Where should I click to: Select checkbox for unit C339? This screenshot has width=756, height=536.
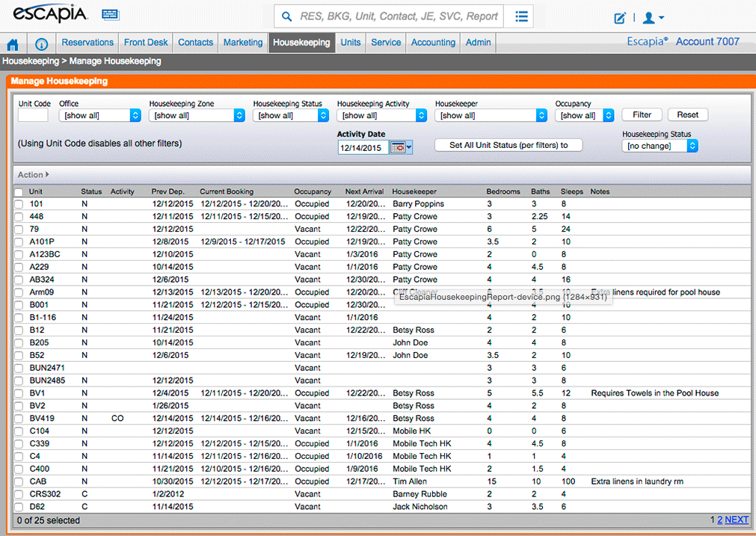click(x=19, y=444)
